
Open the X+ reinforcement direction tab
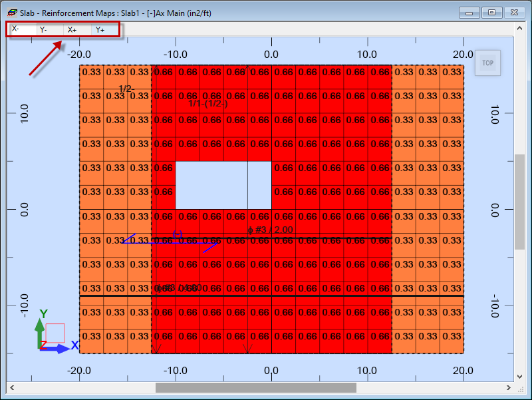[72, 29]
